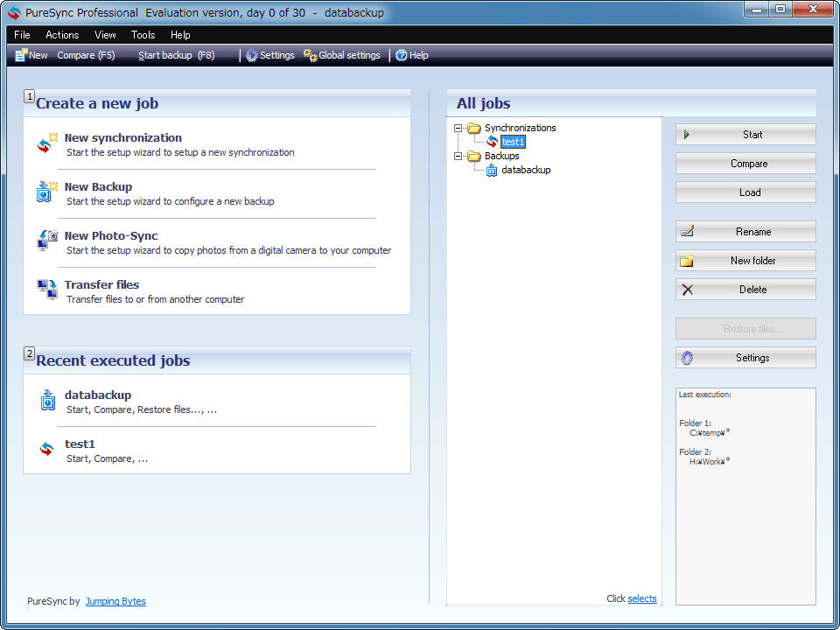Click the Load button
The width and height of the screenshot is (840, 630).
[745, 192]
